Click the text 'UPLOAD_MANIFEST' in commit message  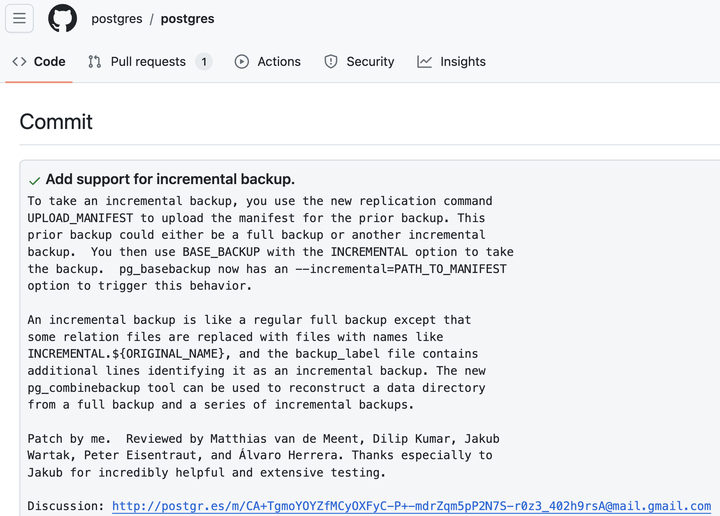(x=80, y=218)
